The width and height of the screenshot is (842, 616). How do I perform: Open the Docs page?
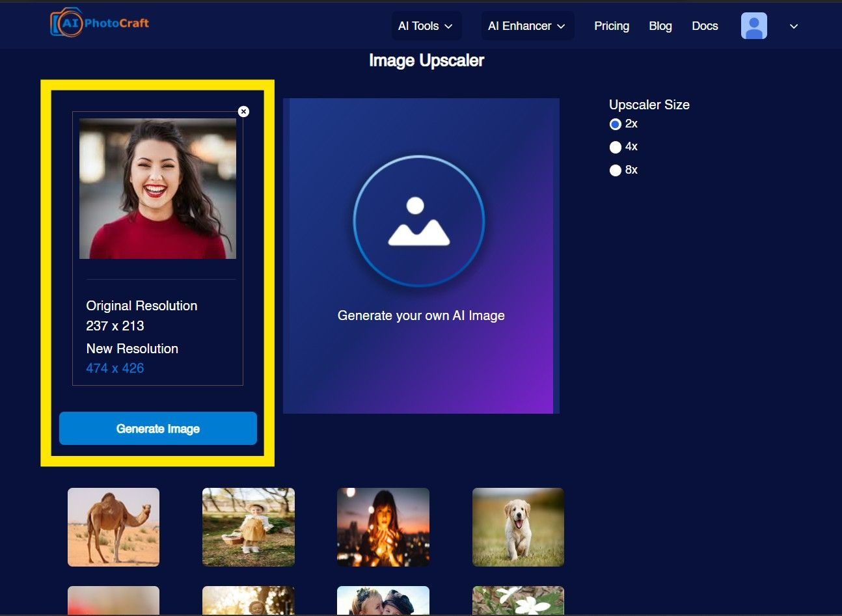click(705, 26)
